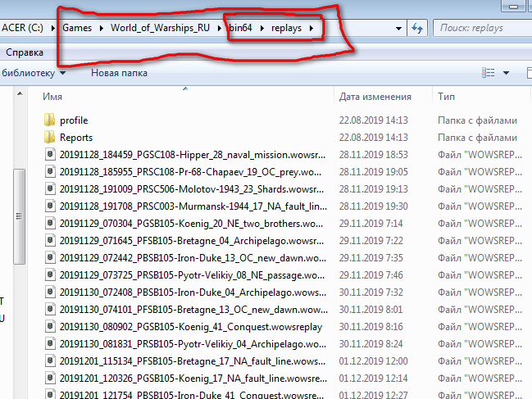Select file icon of Murmansk-1944_17_NA_fault_line replay
This screenshot has height=399, width=532.
(50, 206)
